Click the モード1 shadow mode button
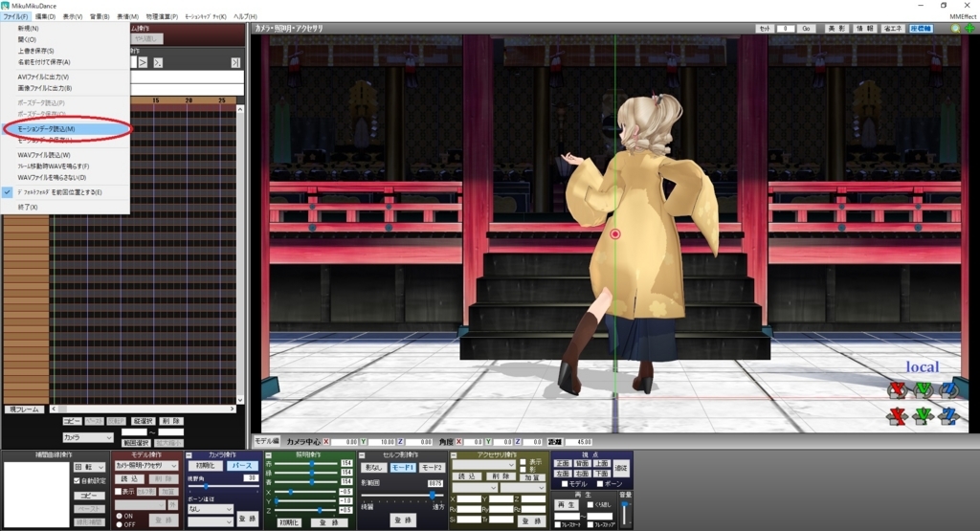Image resolution: width=980 pixels, height=531 pixels. point(403,467)
